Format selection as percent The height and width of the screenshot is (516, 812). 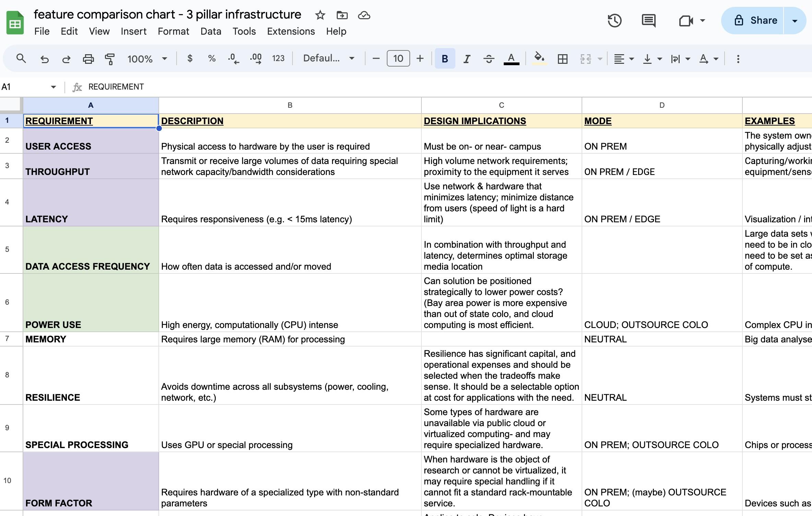(x=211, y=58)
